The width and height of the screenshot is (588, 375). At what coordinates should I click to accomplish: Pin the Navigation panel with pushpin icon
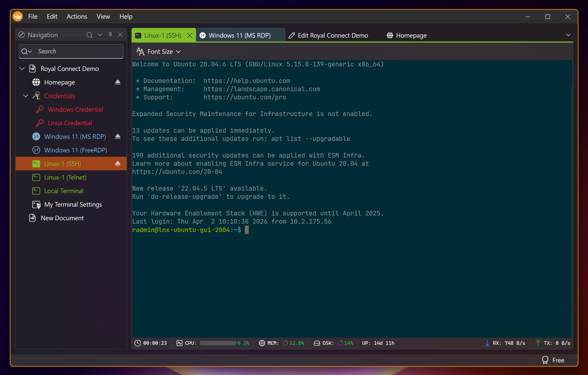pyautogui.click(x=110, y=35)
